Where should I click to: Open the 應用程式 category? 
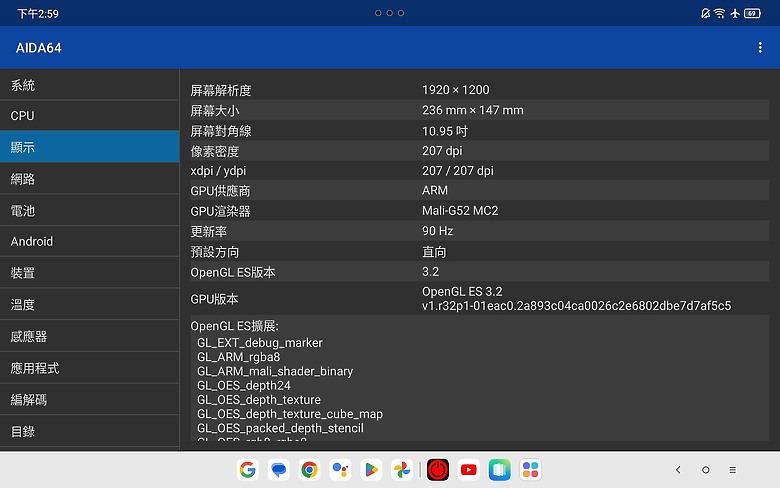[90, 368]
